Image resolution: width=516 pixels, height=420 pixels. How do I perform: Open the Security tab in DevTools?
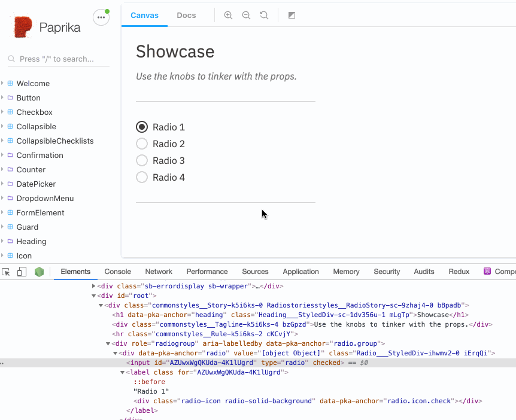tap(387, 272)
